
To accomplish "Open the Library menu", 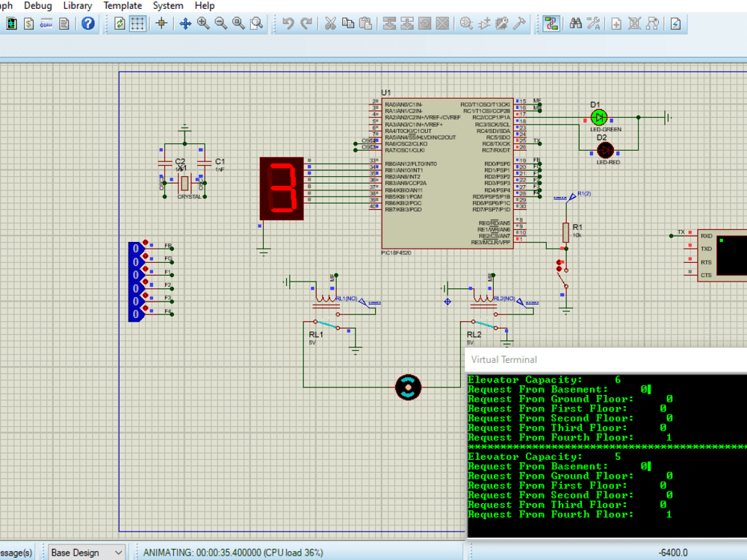I will [78, 5].
